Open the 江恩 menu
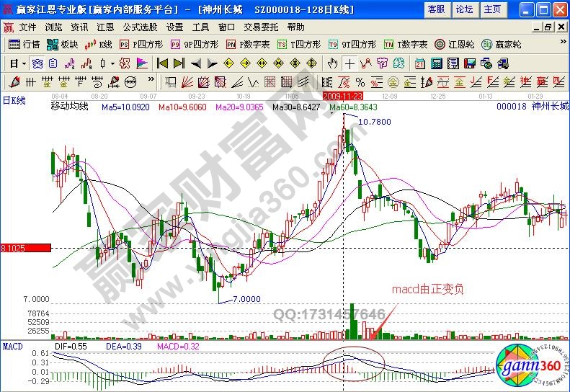The height and width of the screenshot is (392, 570). point(105,27)
